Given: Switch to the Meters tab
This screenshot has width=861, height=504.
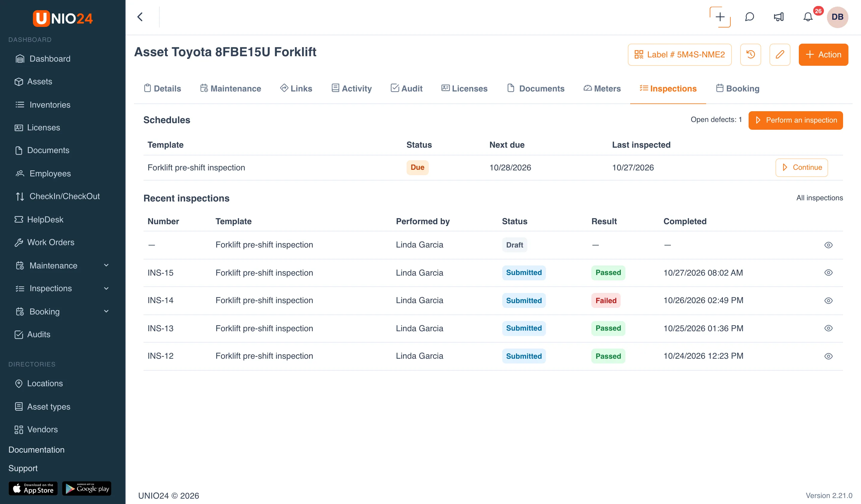Looking at the screenshot, I should (x=602, y=88).
